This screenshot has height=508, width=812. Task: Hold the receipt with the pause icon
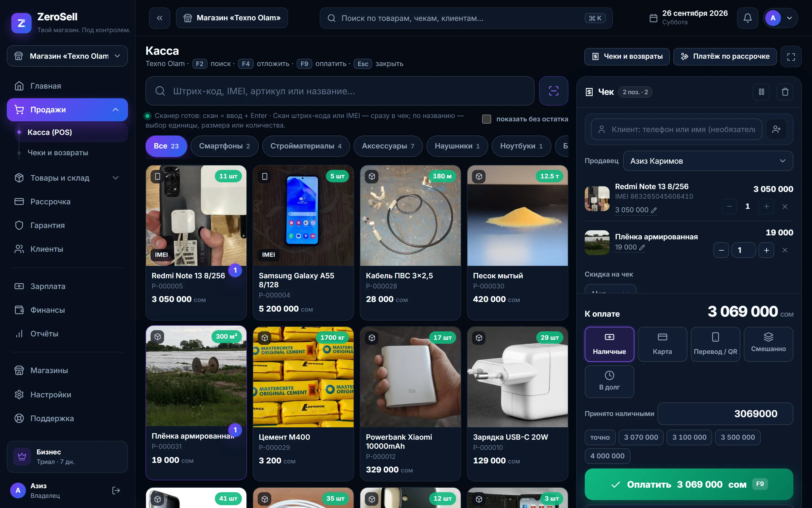coord(761,92)
